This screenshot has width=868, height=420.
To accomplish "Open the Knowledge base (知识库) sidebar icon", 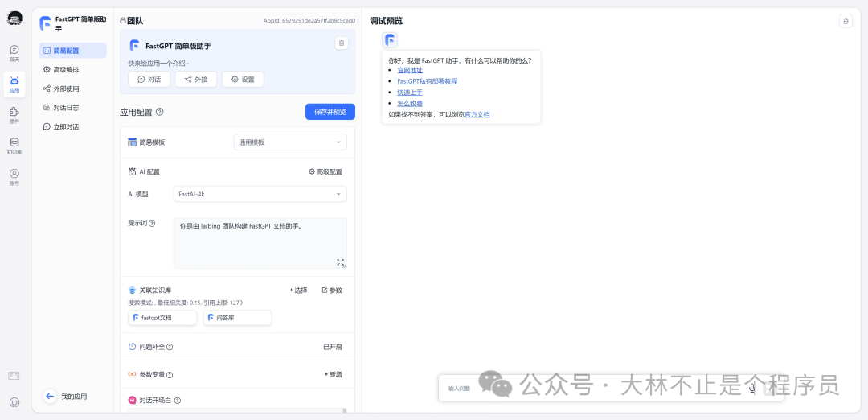I will (14, 146).
